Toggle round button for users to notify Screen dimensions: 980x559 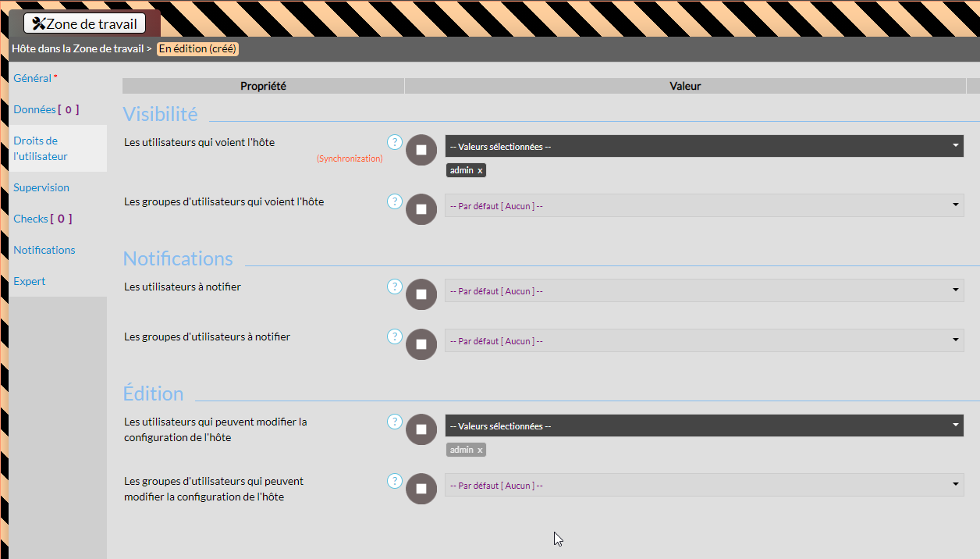(x=421, y=294)
